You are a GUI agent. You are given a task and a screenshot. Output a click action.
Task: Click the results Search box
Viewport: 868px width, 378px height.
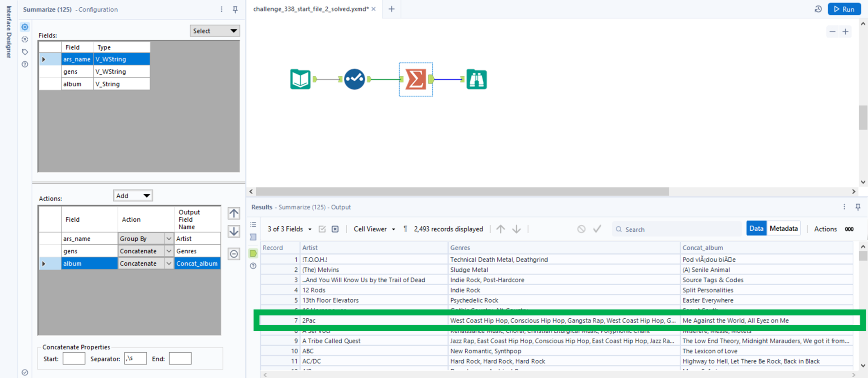[x=678, y=229]
